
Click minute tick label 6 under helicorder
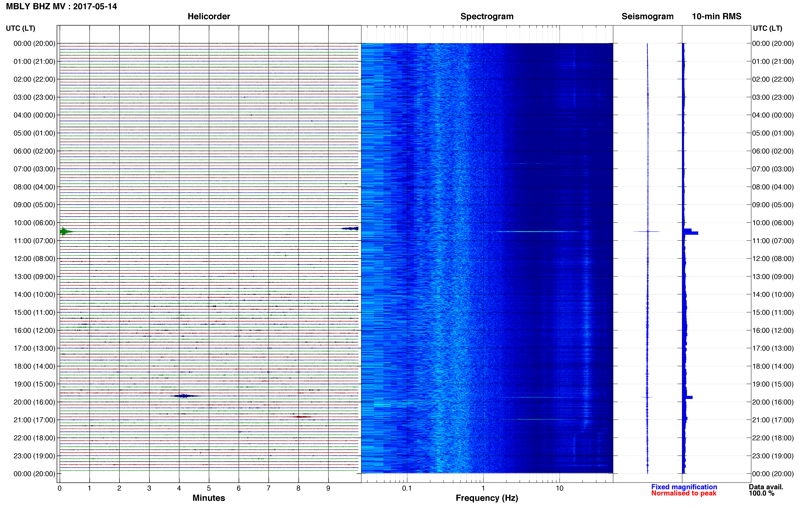[x=239, y=488]
